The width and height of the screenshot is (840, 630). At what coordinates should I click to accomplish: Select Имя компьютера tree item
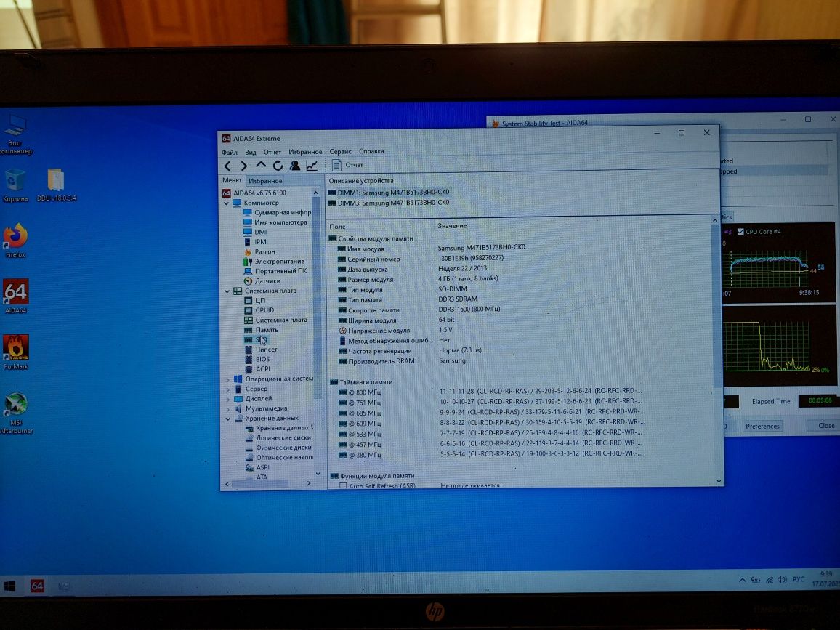click(275, 222)
